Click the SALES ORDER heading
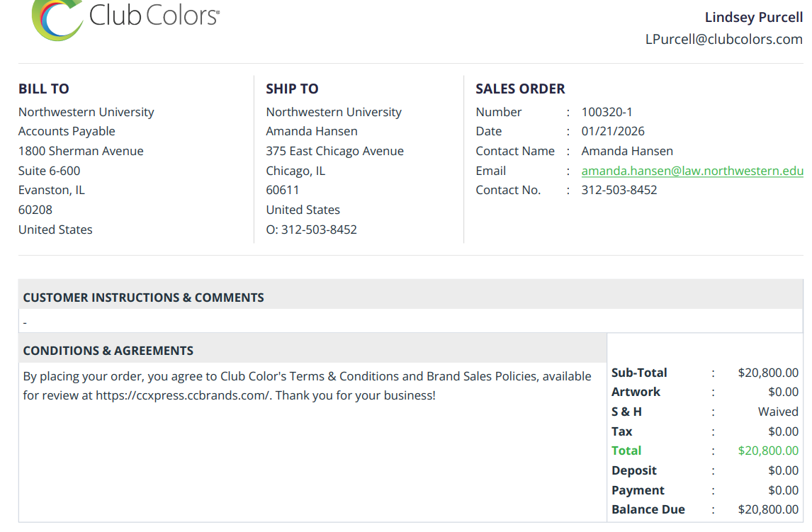Image resolution: width=812 pixels, height=532 pixels. pyautogui.click(x=521, y=89)
